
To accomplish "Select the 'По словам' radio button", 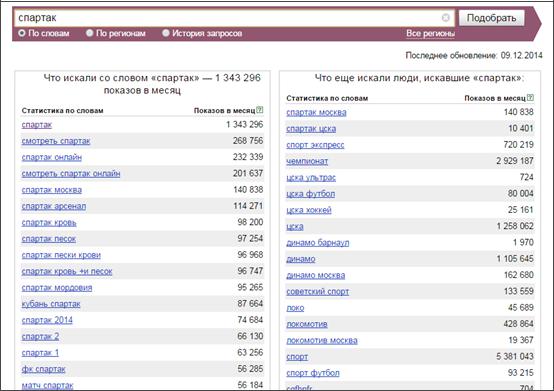I will pyautogui.click(x=22, y=33).
